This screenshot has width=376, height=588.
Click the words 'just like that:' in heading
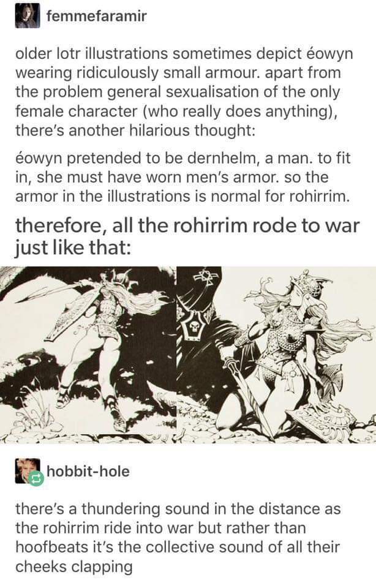pyautogui.click(x=73, y=248)
